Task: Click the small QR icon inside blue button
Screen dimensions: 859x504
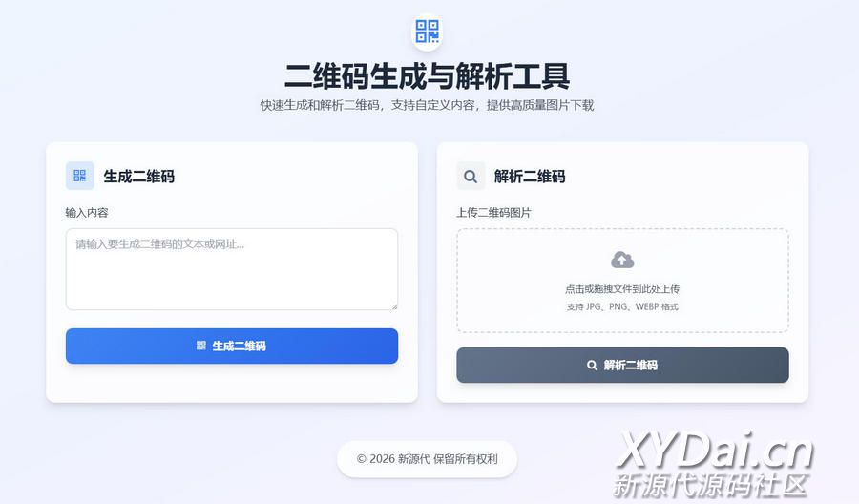Action: [x=201, y=346]
